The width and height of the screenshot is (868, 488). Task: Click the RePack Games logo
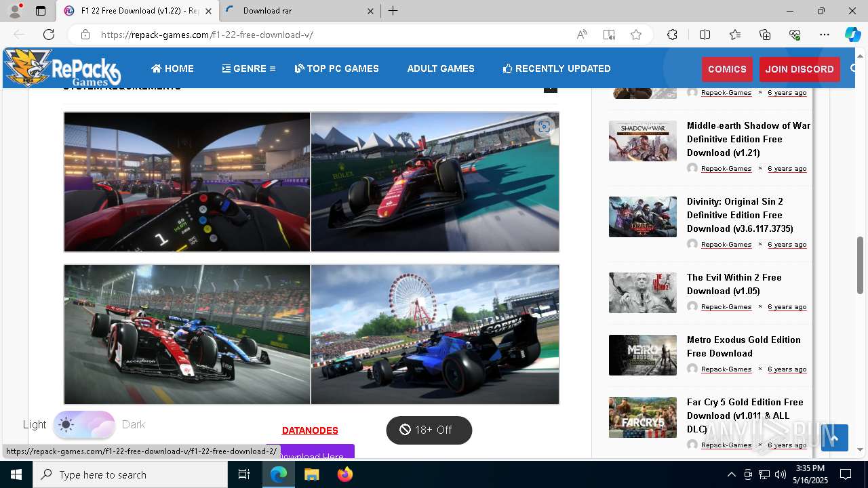pyautogui.click(x=62, y=68)
